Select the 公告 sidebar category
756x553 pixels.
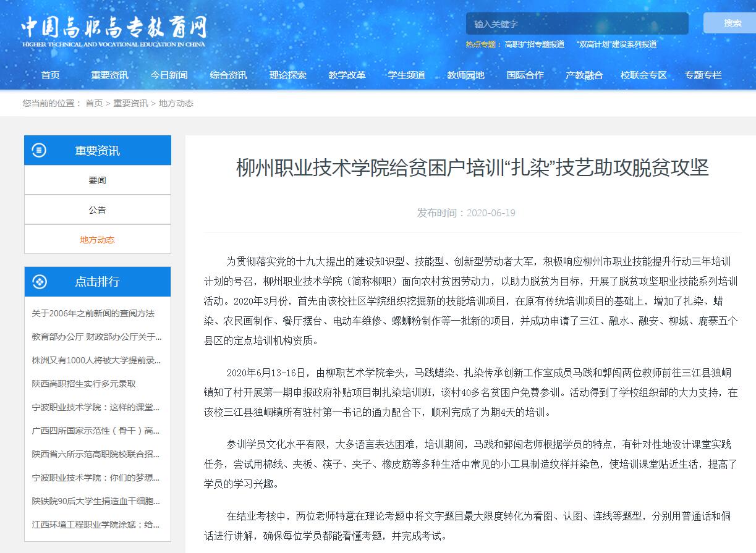(97, 210)
